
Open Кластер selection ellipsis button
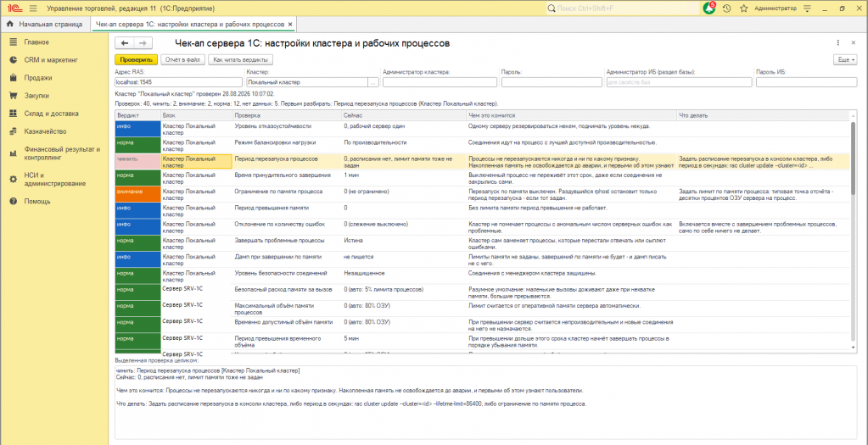[x=373, y=82]
